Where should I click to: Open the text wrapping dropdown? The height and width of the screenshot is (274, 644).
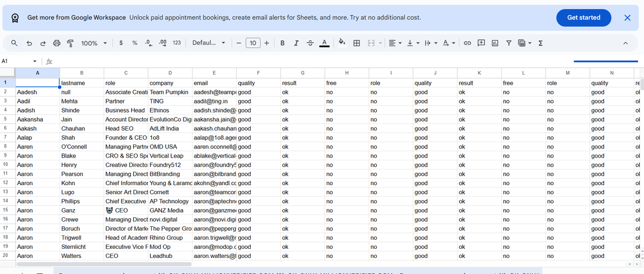tap(430, 43)
